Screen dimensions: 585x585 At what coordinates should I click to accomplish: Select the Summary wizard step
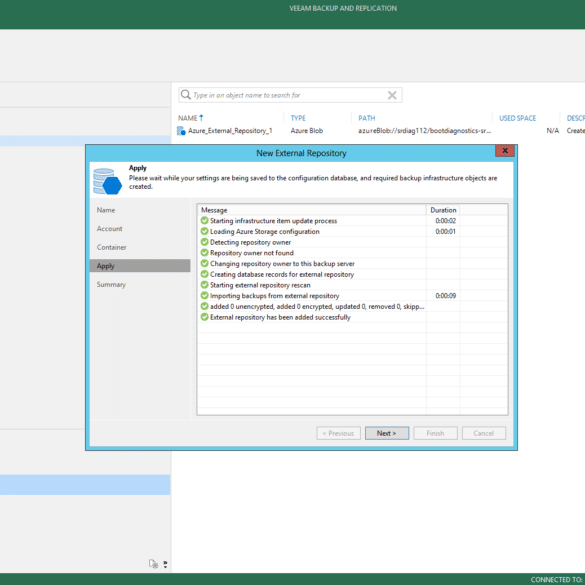tap(111, 285)
